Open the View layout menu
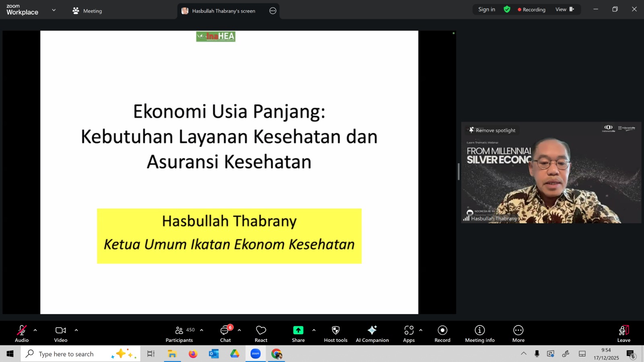Screen dimensions: 644x362 564,10
